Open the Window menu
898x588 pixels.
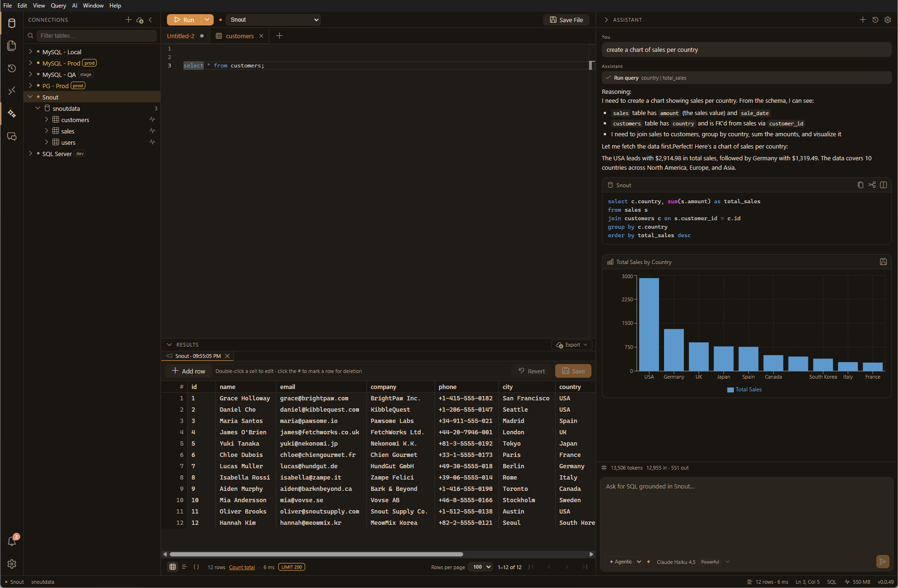[93, 6]
